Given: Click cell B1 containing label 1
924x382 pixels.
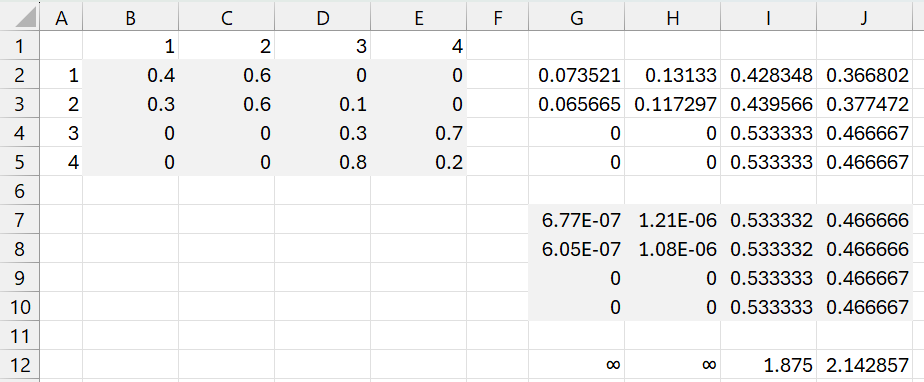Looking at the screenshot, I should pyautogui.click(x=130, y=45).
